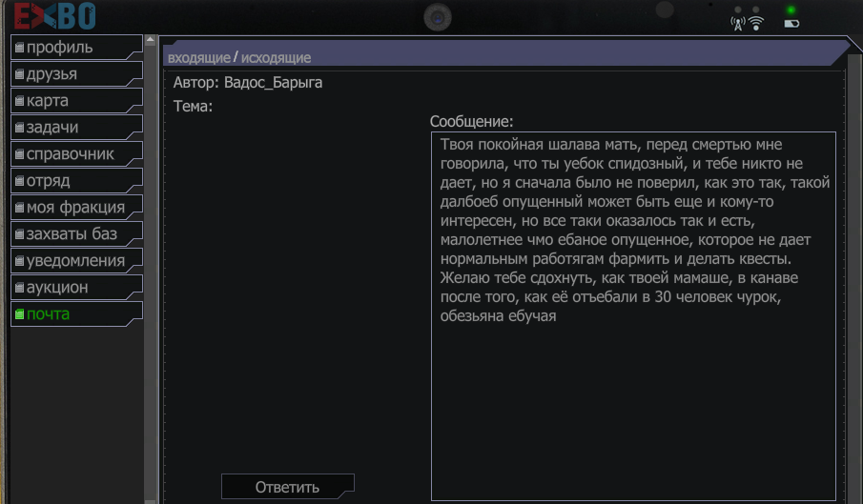Click the small icon beside друзья
The height and width of the screenshot is (504, 863).
(19, 74)
